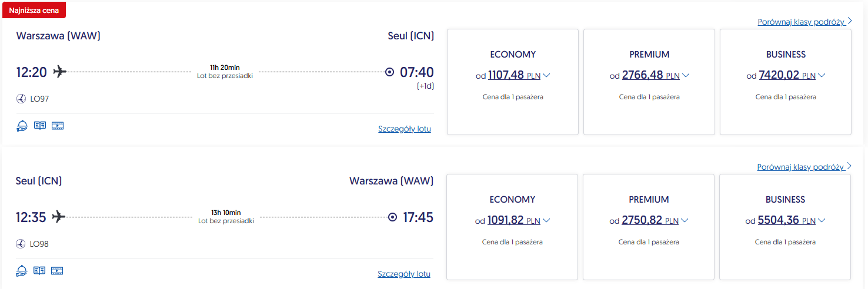
Task: Expand Business fare 7420,02 PLN dropdown
Action: click(x=822, y=75)
